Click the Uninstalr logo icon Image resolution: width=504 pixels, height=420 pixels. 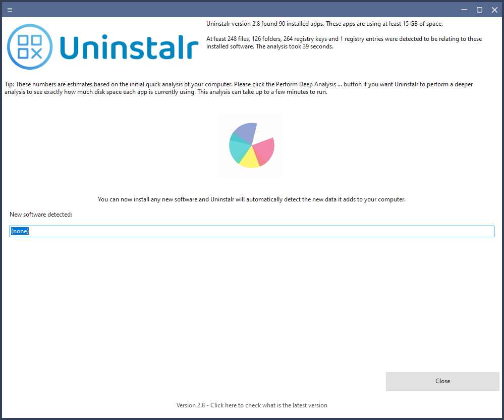tap(30, 47)
